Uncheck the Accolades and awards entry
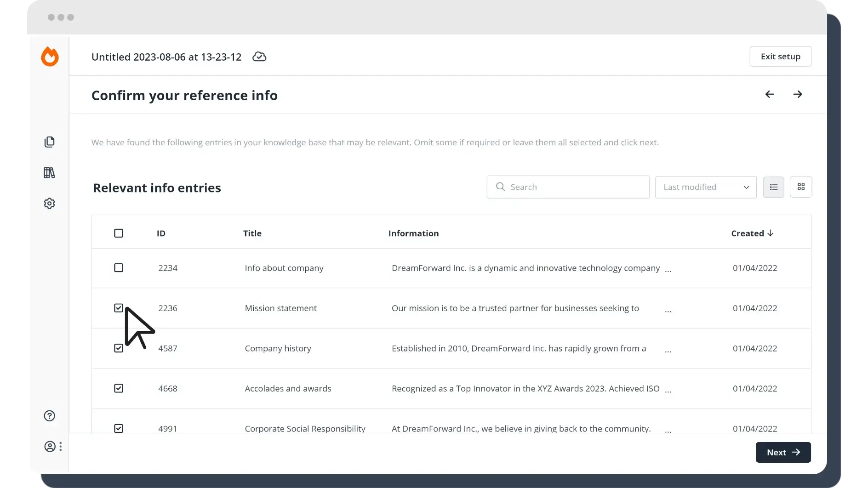 119,389
